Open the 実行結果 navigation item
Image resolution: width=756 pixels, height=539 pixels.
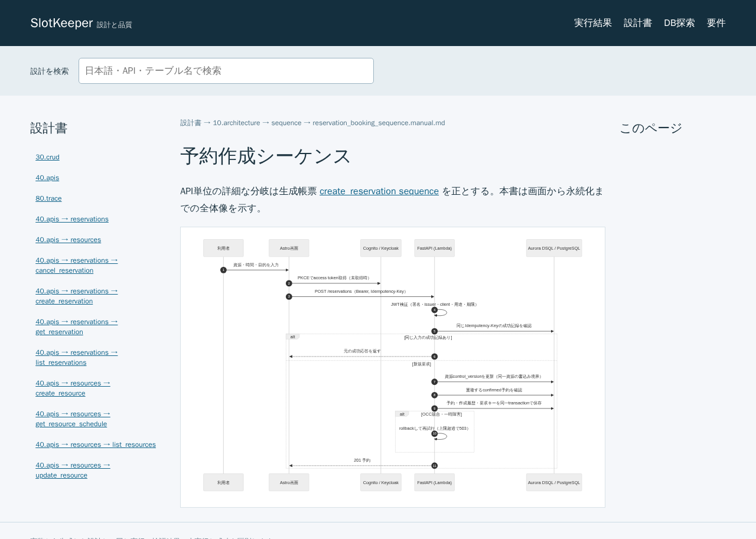[x=593, y=23]
